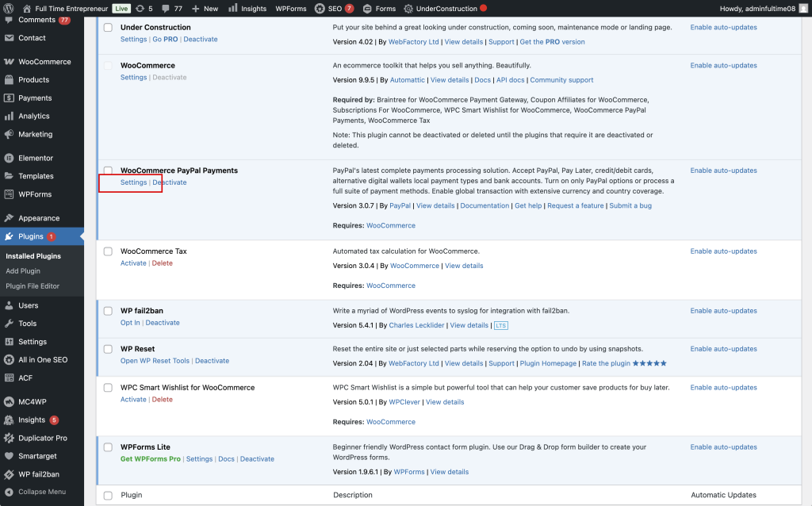Open the Duplicator Pro icon in sidebar

tap(9, 438)
